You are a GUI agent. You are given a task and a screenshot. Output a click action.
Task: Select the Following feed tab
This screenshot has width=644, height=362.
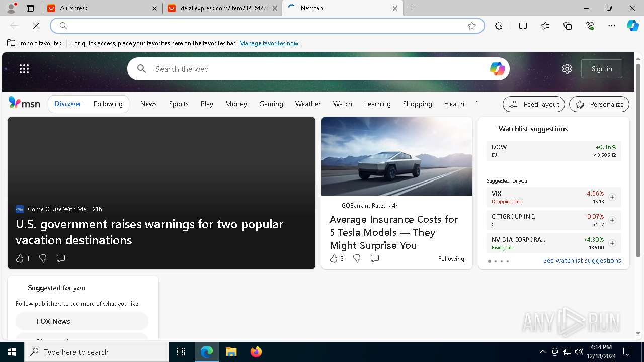(108, 104)
